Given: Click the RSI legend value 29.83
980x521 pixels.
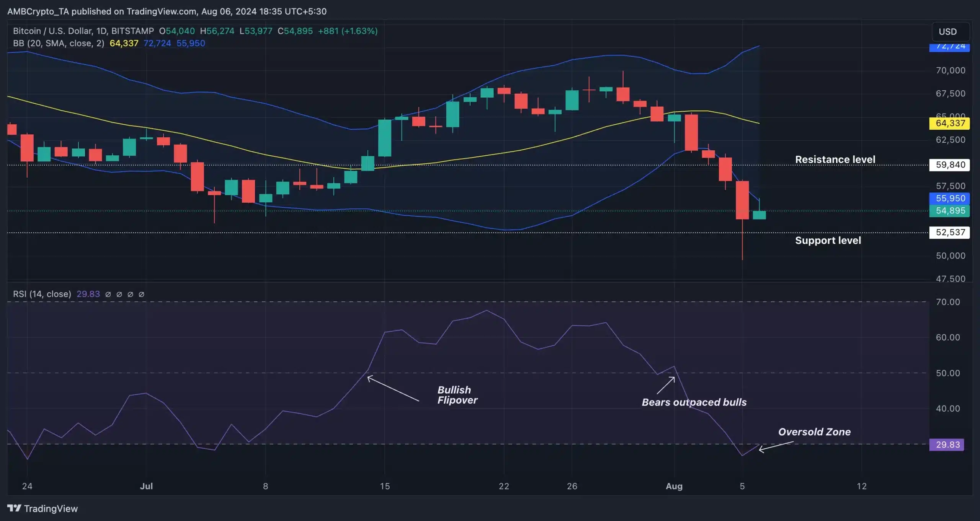Looking at the screenshot, I should coord(88,294).
